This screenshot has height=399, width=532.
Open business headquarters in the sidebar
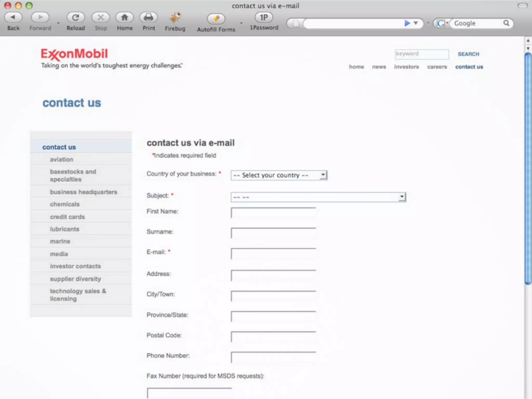[x=83, y=192]
